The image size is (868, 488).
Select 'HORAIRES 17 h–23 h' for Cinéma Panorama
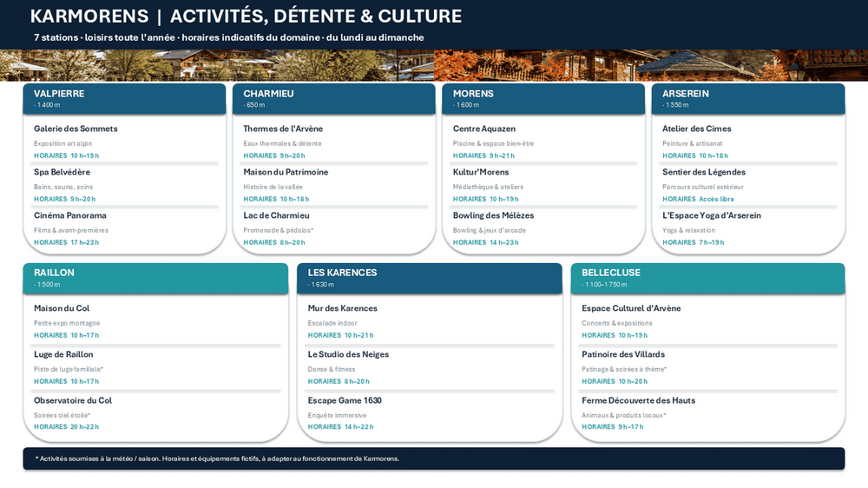(x=67, y=242)
